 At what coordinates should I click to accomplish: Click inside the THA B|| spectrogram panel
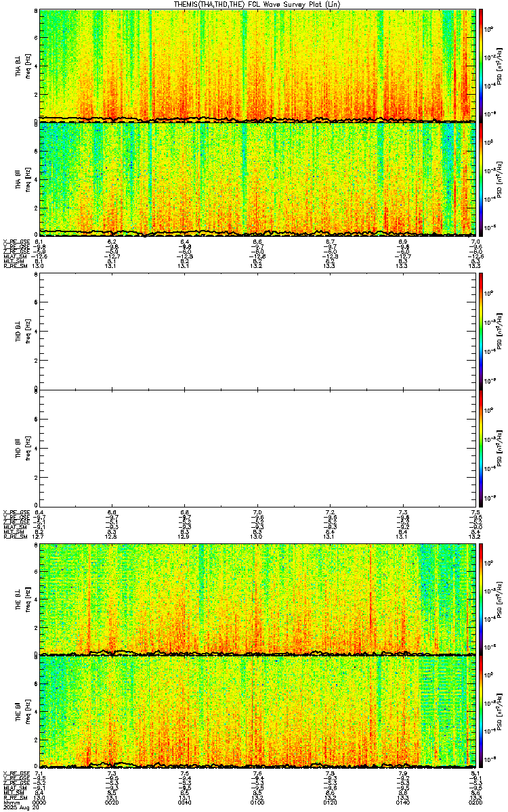(x=257, y=179)
